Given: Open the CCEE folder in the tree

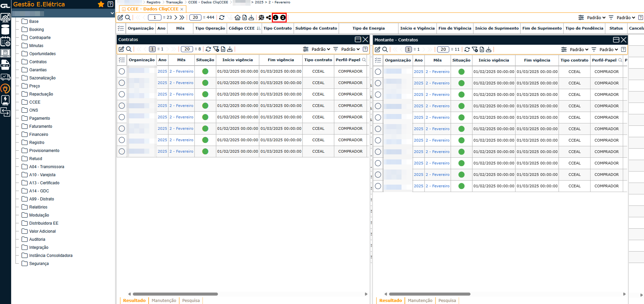Looking at the screenshot, I should 34,102.
